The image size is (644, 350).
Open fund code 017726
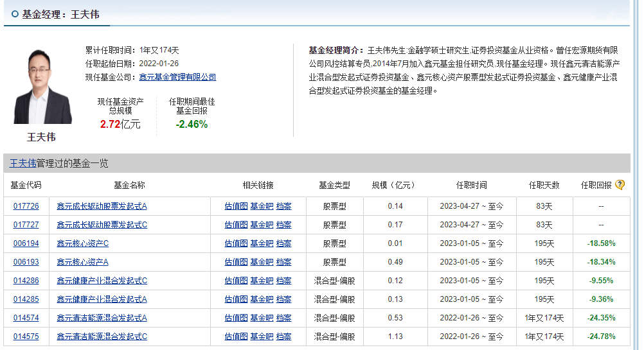[26, 206]
